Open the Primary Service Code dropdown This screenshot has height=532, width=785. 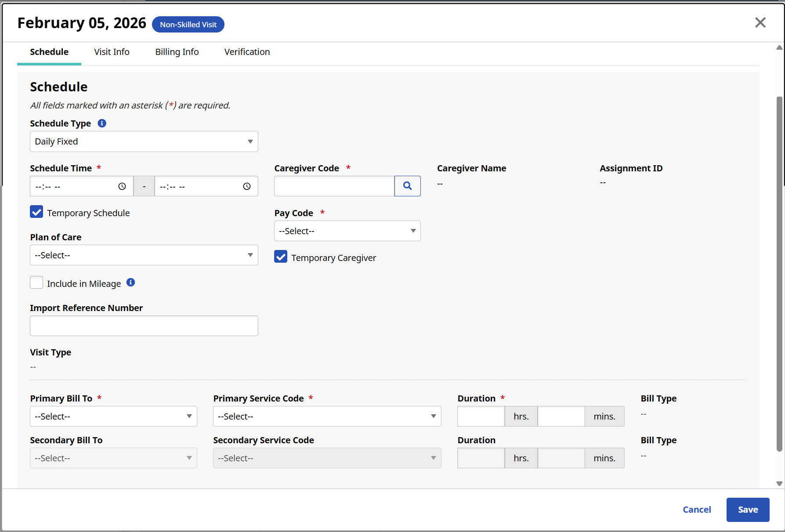tap(327, 416)
